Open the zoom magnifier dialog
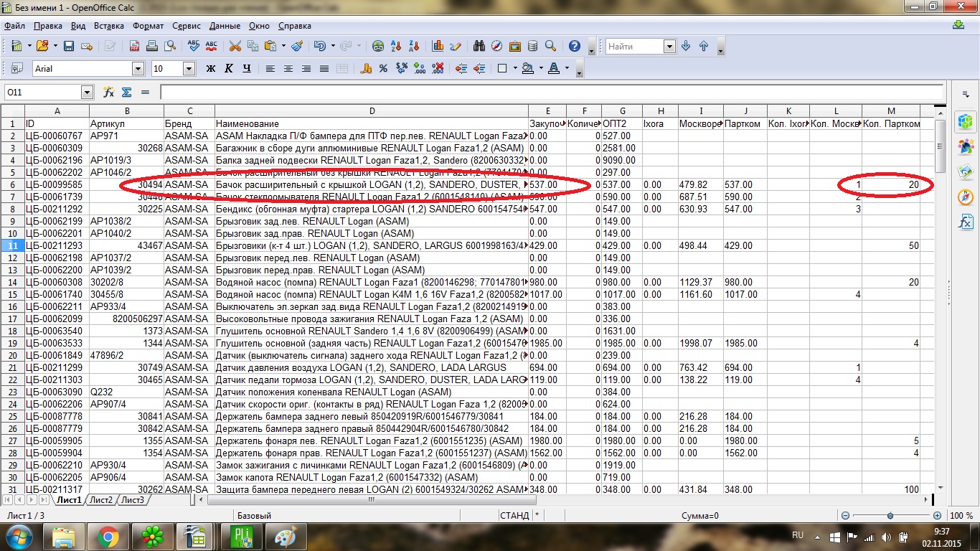 click(x=551, y=46)
